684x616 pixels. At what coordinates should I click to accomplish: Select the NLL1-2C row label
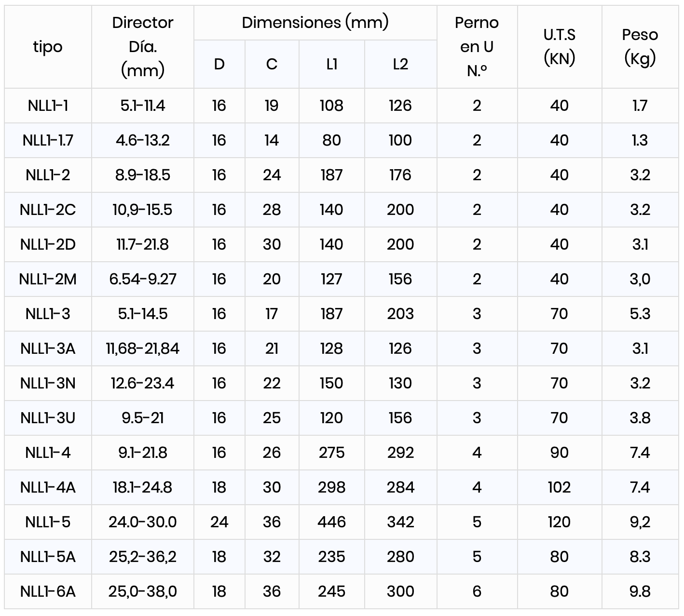[48, 210]
